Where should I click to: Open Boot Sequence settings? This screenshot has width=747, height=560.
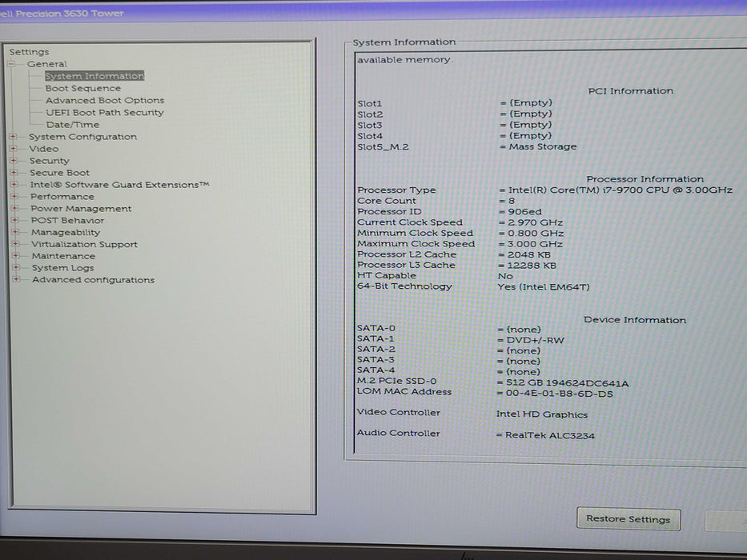point(83,88)
